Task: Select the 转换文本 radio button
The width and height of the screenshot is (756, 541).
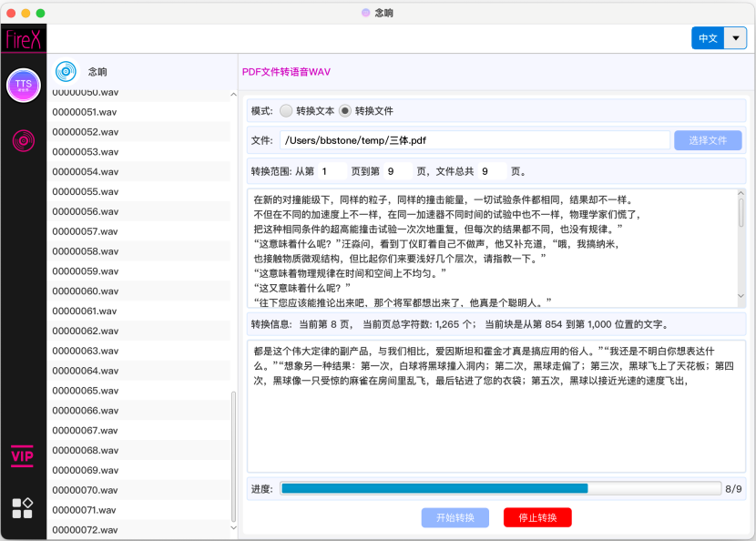Action: click(x=286, y=111)
